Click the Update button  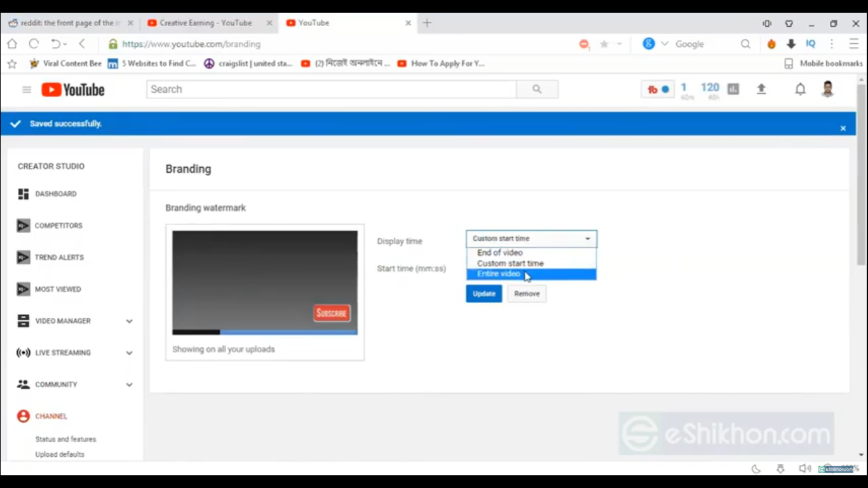484,293
